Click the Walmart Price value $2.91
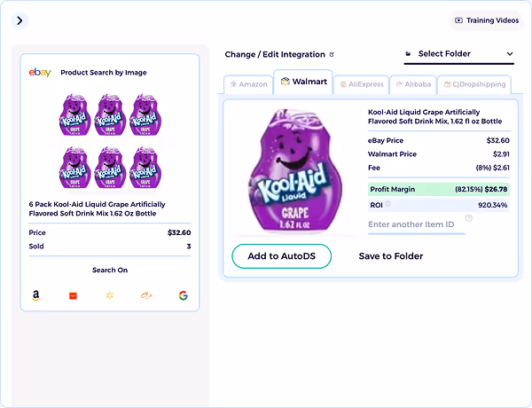This screenshot has height=408, width=532. [501, 154]
